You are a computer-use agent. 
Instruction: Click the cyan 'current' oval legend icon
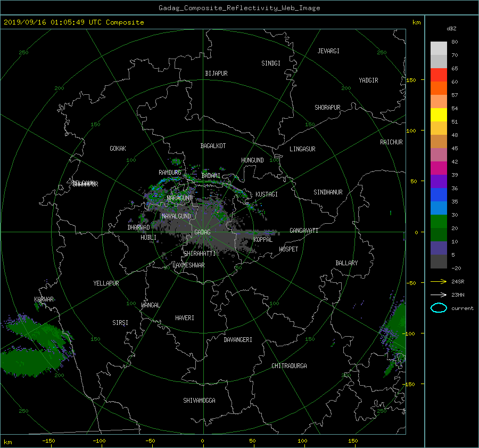pyautogui.click(x=439, y=308)
